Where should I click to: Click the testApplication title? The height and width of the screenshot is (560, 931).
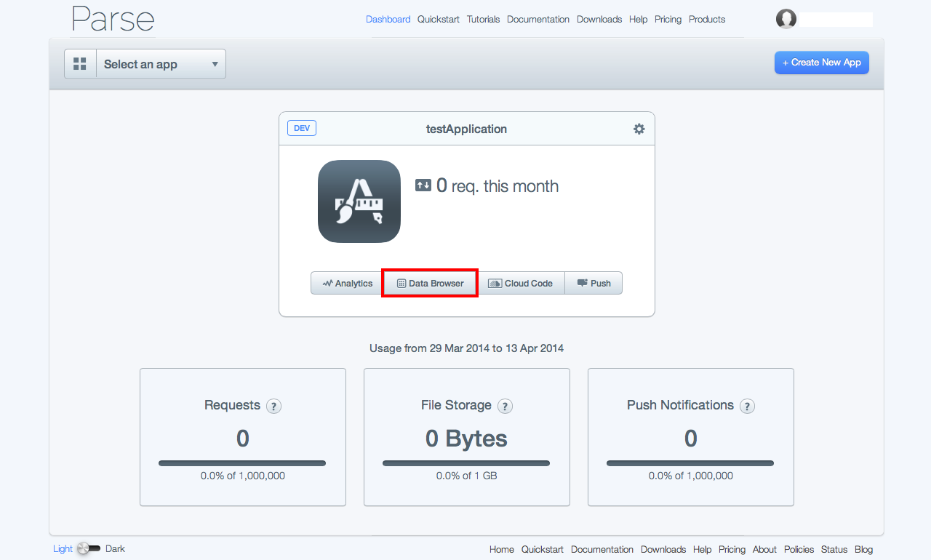click(x=466, y=129)
